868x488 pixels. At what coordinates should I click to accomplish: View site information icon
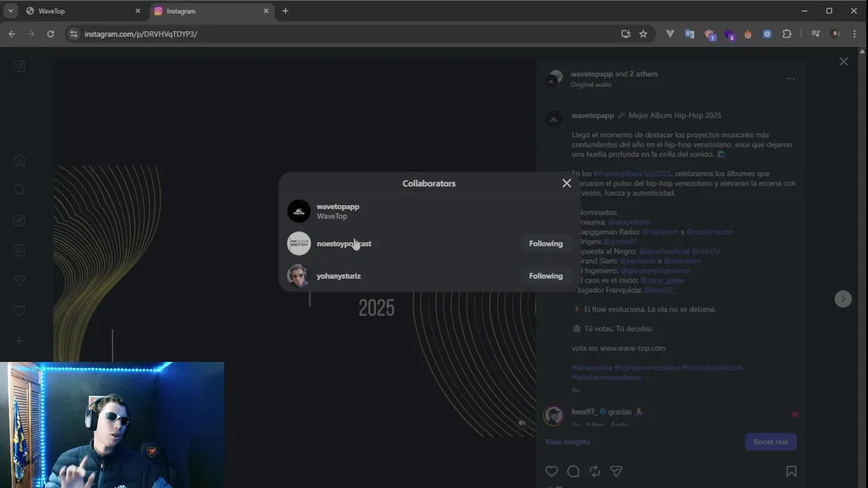(74, 34)
